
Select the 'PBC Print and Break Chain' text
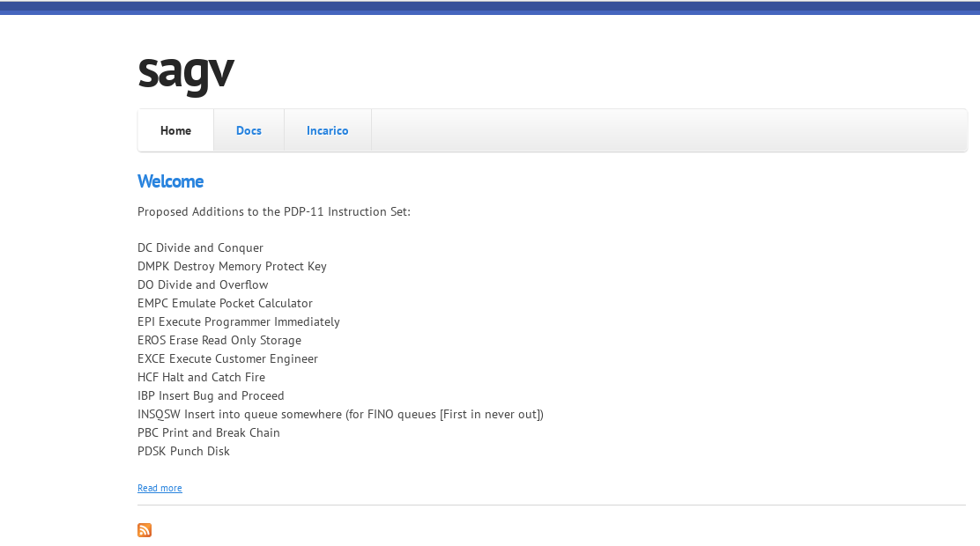209,432
